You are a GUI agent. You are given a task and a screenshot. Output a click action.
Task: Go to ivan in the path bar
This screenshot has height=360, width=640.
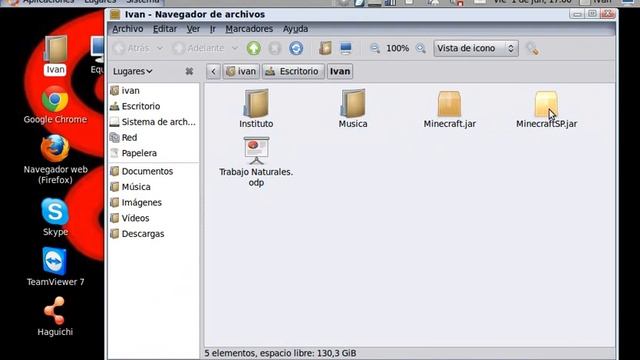[x=241, y=71]
